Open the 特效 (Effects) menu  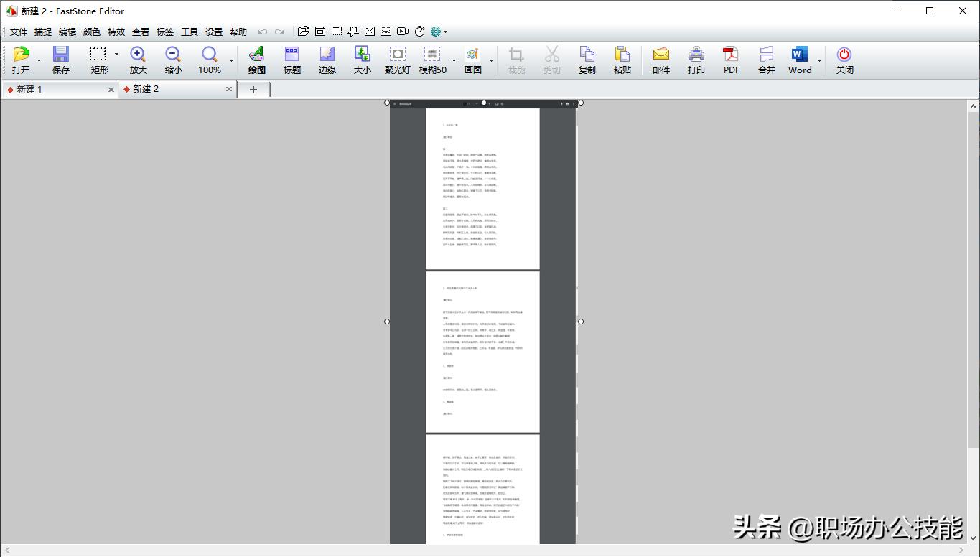click(116, 32)
